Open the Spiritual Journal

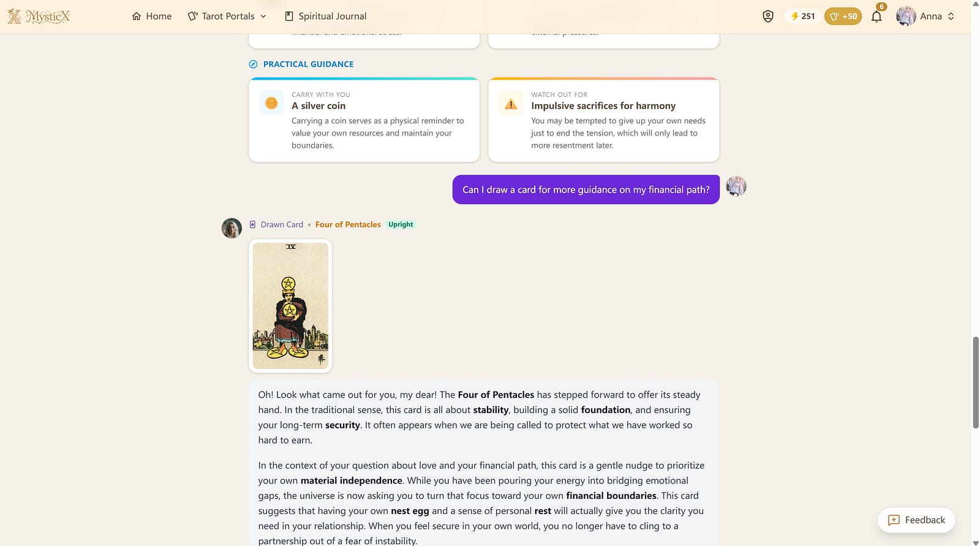tap(326, 17)
